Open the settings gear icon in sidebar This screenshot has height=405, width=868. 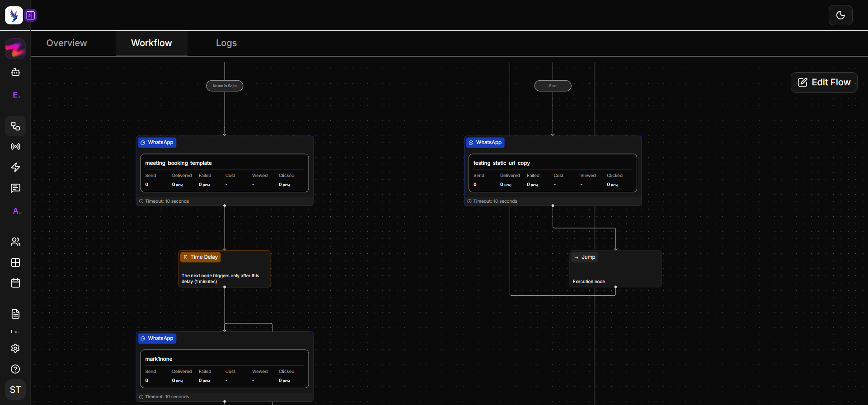click(15, 349)
